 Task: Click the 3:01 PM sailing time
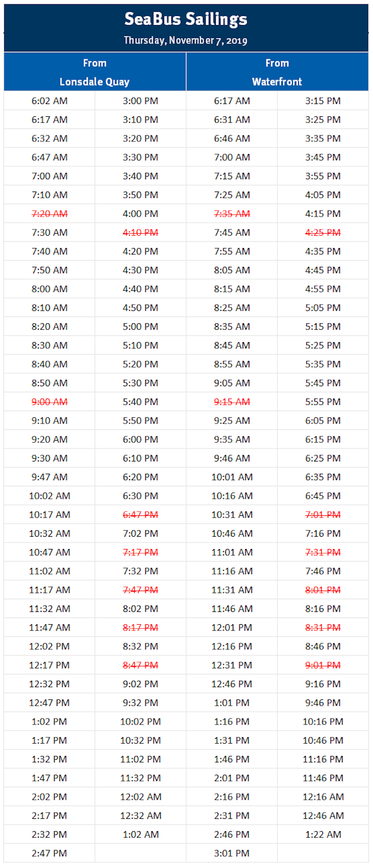[x=232, y=853]
